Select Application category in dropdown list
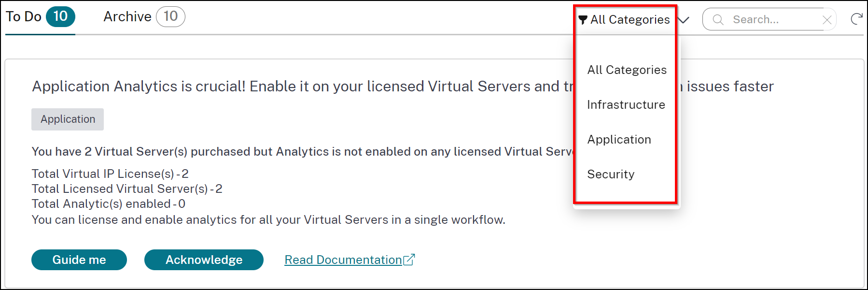The width and height of the screenshot is (868, 290). (619, 140)
